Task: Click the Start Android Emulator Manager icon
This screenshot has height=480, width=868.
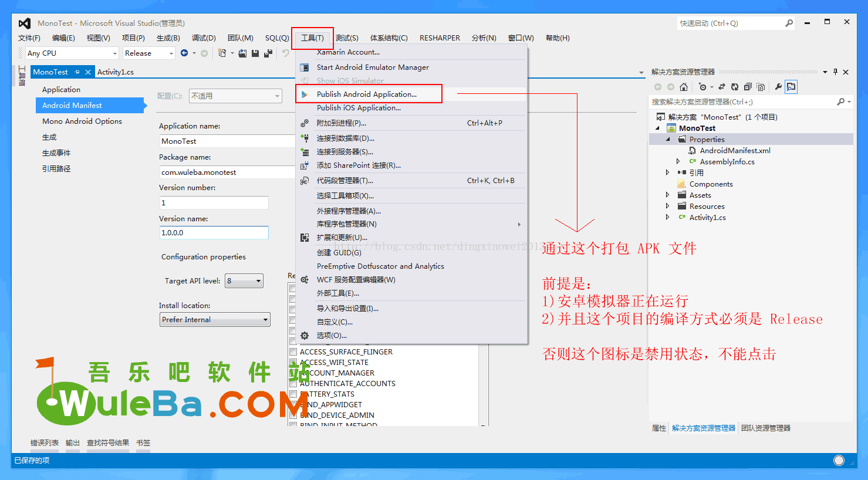Action: pyautogui.click(x=305, y=67)
